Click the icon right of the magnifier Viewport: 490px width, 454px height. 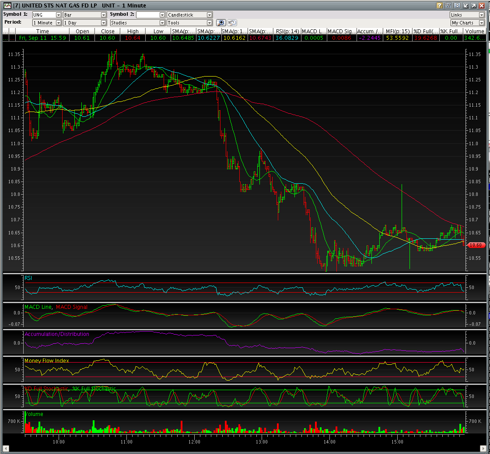232,23
